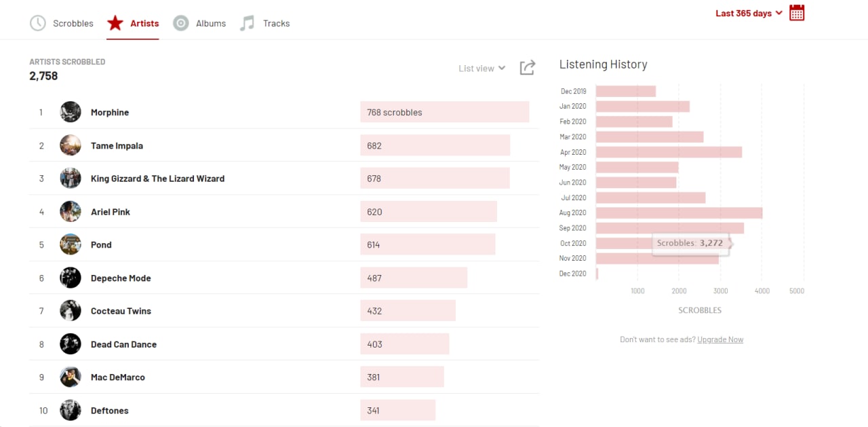
Task: Open the Deftones artist link
Action: pos(110,411)
